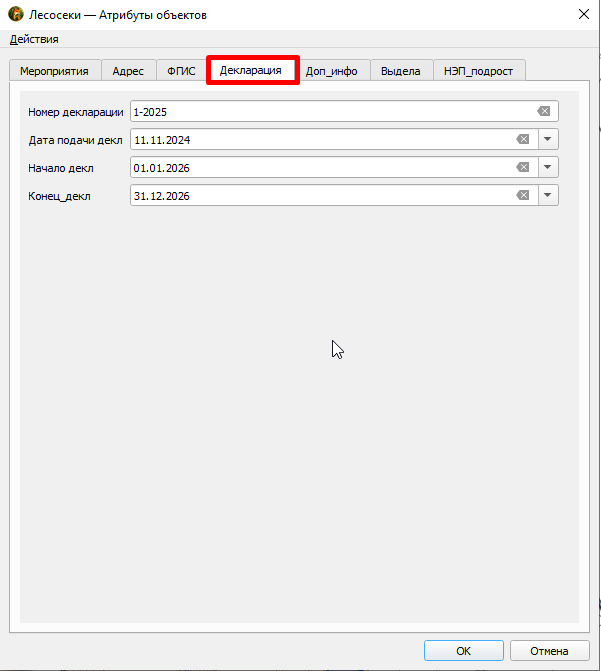Image resolution: width=601 pixels, height=671 pixels.
Task: Clear the Дата подачи декл date
Action: [523, 139]
